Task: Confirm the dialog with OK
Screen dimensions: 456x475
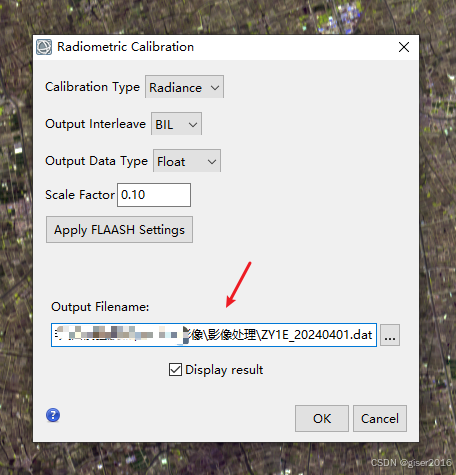Action: click(x=322, y=419)
